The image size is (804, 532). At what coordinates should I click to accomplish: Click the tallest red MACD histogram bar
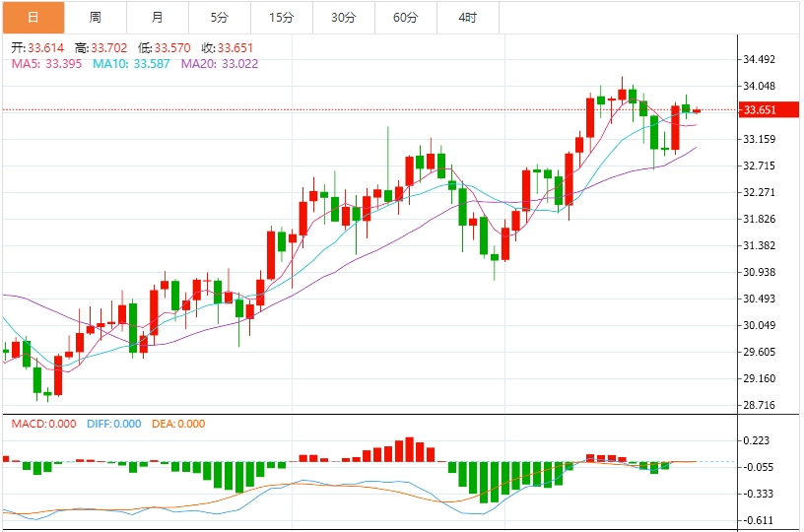409,449
